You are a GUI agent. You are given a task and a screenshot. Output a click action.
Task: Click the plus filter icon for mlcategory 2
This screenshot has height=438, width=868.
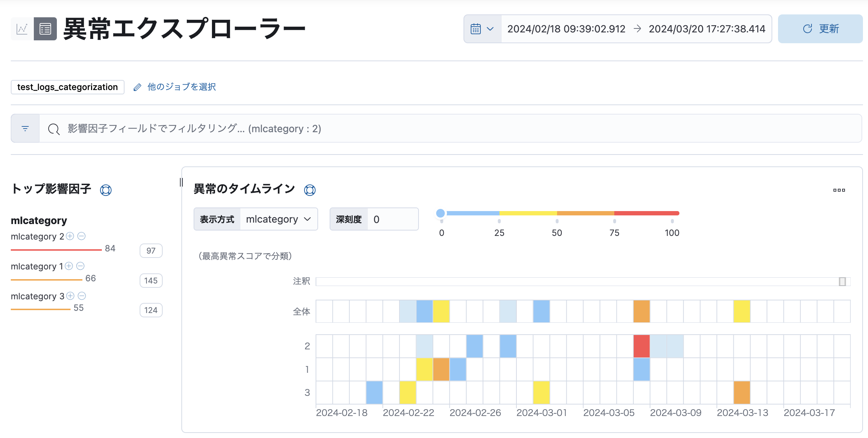[x=70, y=236]
